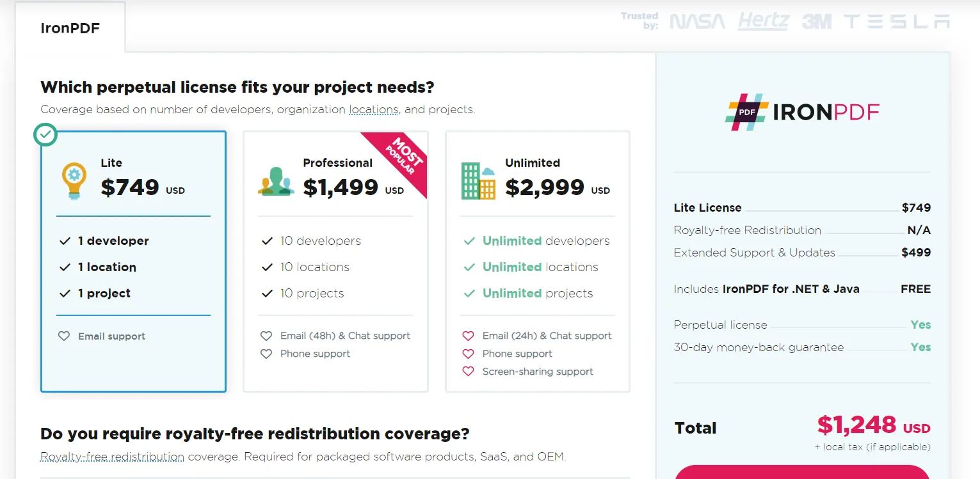Viewport: 980px width, 479px height.
Task: Click the green selected checkmark badge
Action: (45, 134)
